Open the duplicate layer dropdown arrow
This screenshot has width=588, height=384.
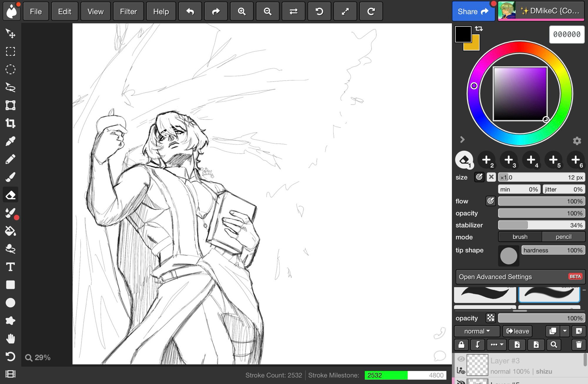(x=565, y=331)
